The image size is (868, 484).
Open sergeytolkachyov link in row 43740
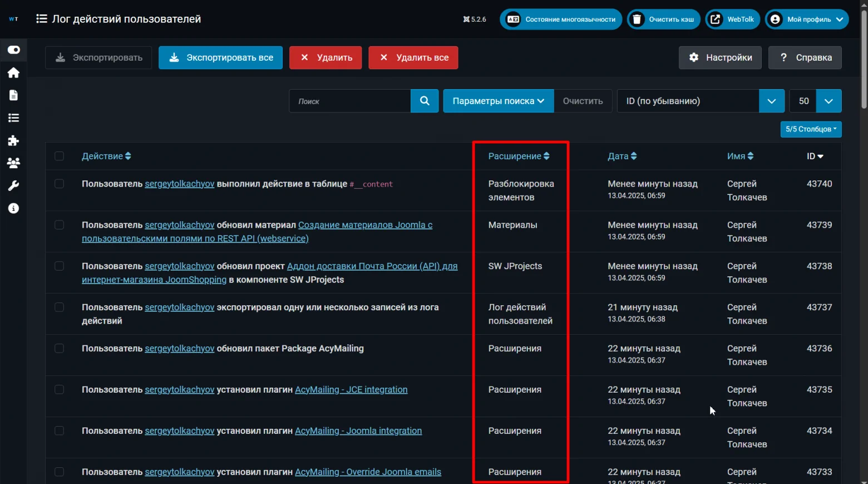[179, 184]
